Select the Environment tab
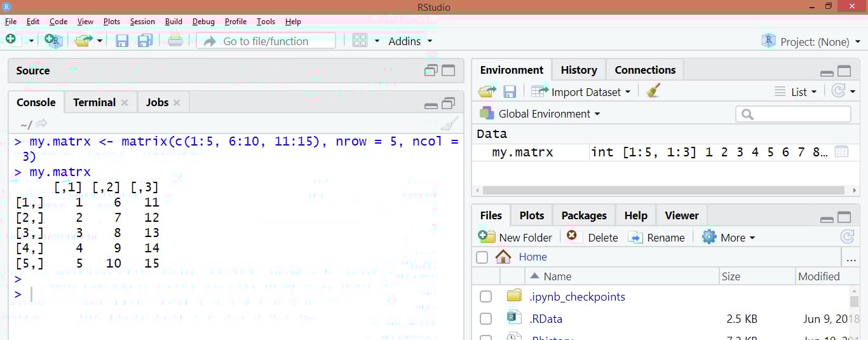Screen dimensions: 868x340 pyautogui.click(x=512, y=70)
